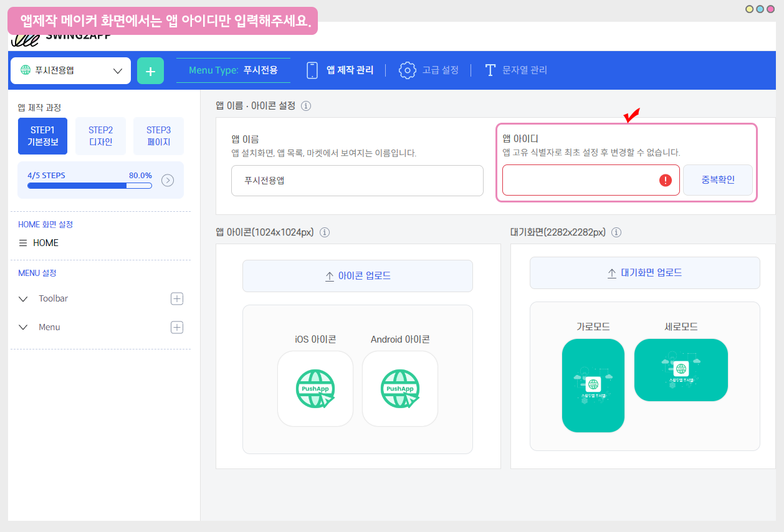
Task: Select STEP2 디자인 step
Action: [x=100, y=136]
